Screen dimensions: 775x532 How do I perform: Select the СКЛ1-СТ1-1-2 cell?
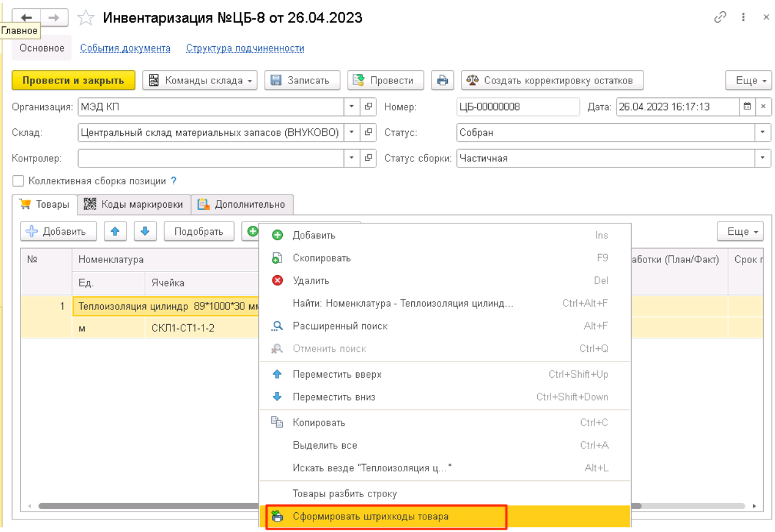(202, 328)
